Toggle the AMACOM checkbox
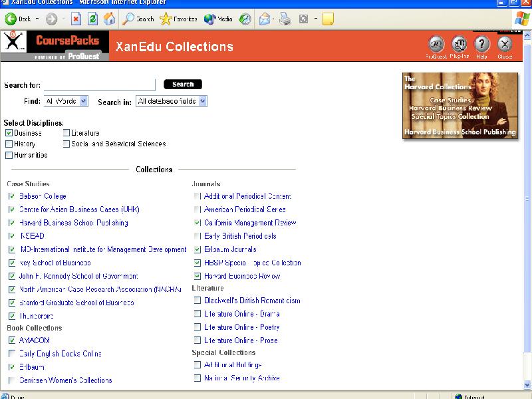The image size is (532, 399). [12, 340]
